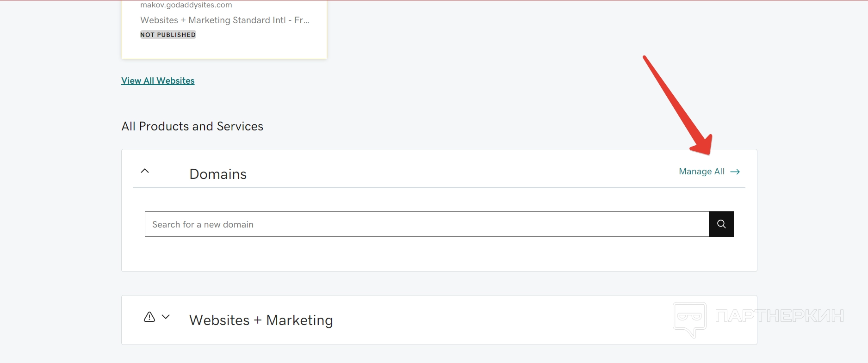
Task: Expand the Websites + Marketing chevron
Action: pos(166,317)
